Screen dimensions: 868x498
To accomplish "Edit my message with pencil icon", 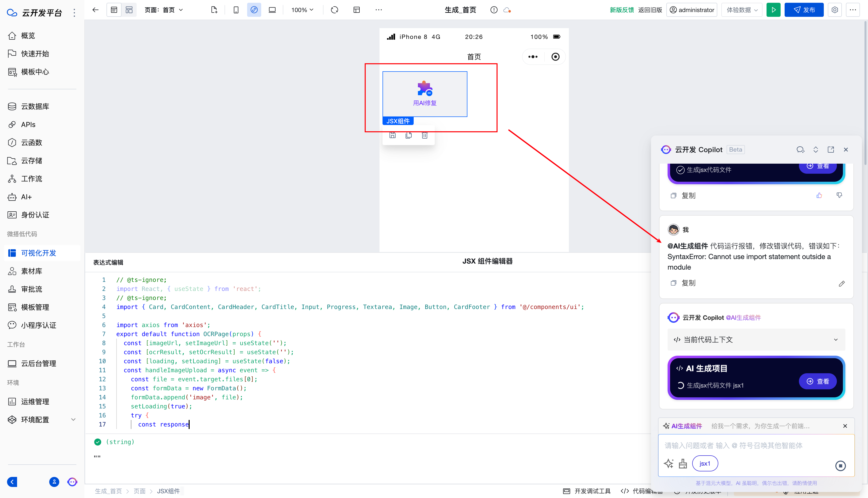I will click(842, 284).
